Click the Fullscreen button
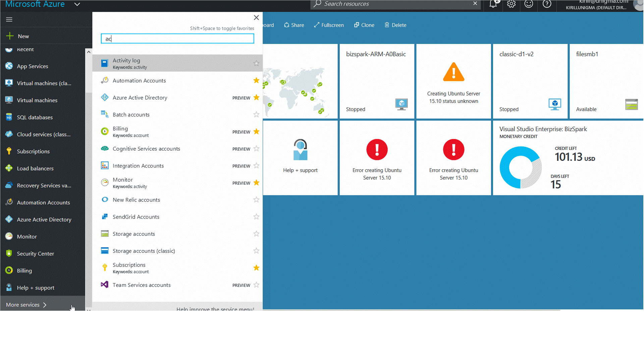The height and width of the screenshot is (362, 644). coord(329,25)
